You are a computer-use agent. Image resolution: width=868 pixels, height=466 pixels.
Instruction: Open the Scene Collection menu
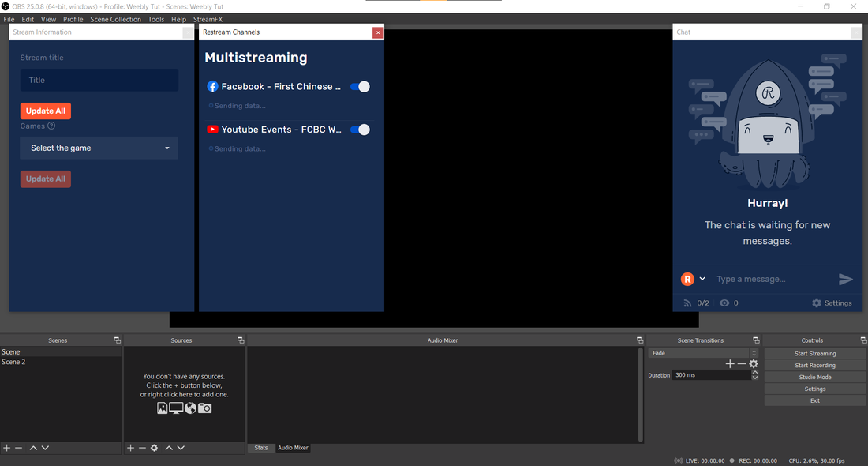coord(115,19)
